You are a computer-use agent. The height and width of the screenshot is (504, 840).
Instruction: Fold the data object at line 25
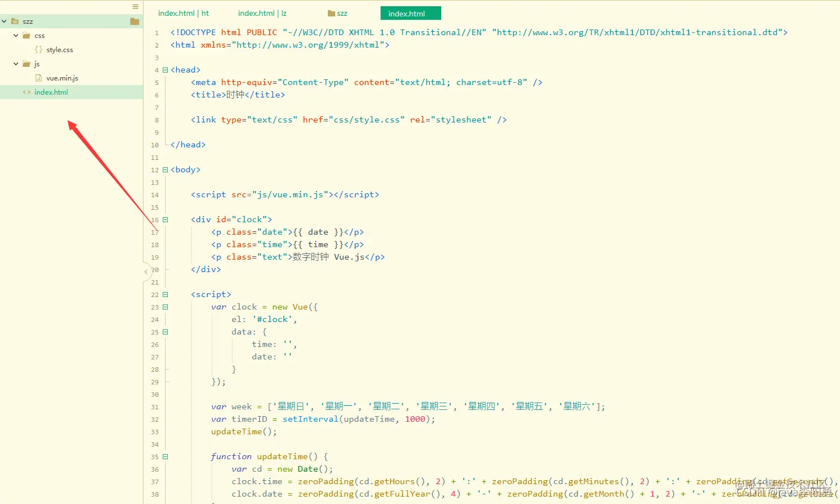pos(166,332)
